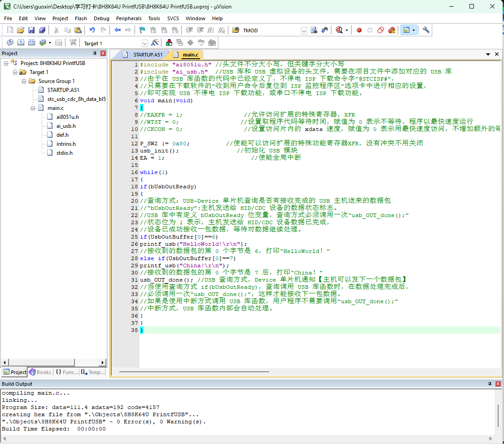Image resolution: width=504 pixels, height=444 pixels.
Task: Toggle pin on Project panel
Action: (x=95, y=53)
